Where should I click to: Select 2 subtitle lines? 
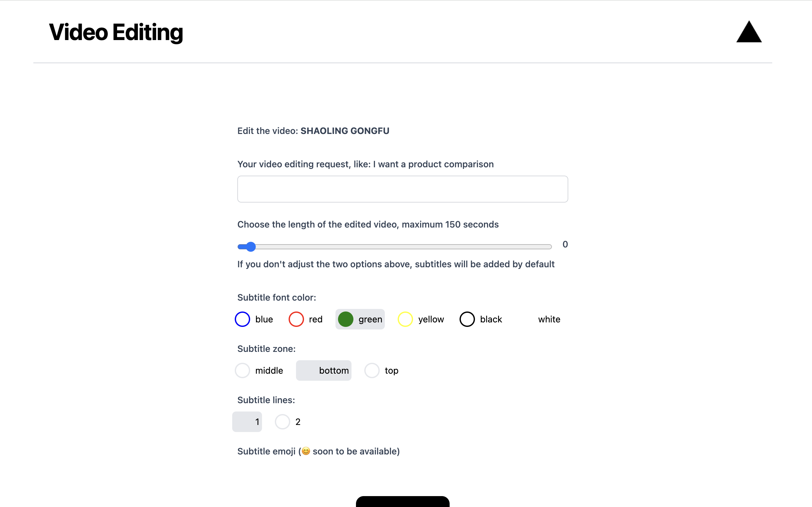pos(282,421)
